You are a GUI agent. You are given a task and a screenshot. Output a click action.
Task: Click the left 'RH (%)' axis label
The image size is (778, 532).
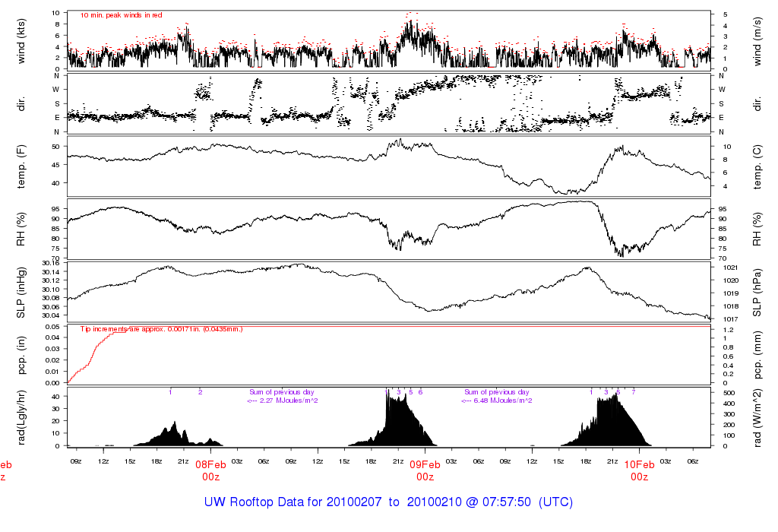coord(21,230)
